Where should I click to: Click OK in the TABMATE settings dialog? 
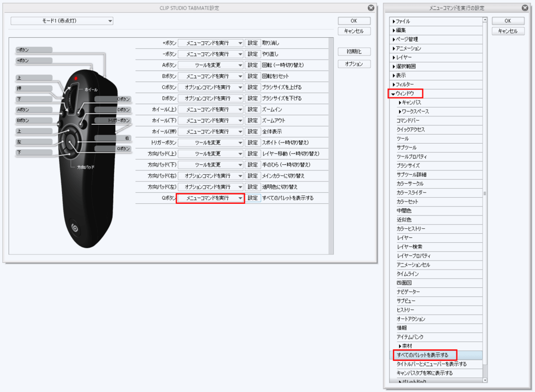[x=354, y=21]
